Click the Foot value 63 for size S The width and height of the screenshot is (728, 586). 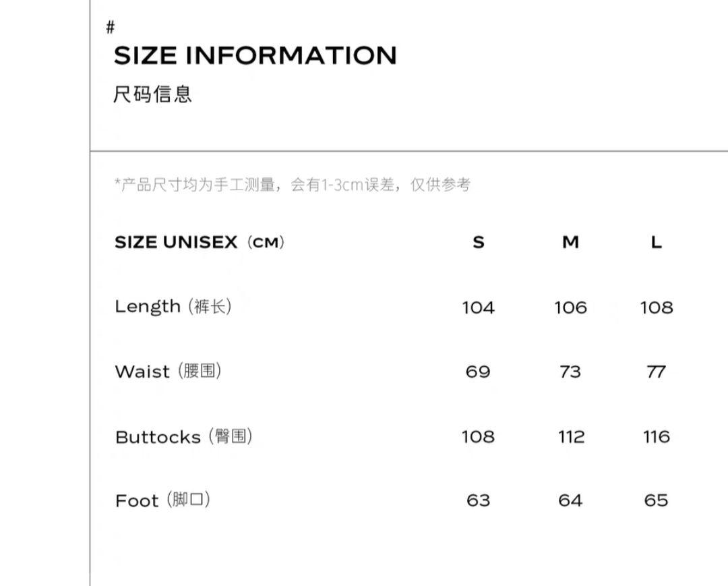click(478, 500)
